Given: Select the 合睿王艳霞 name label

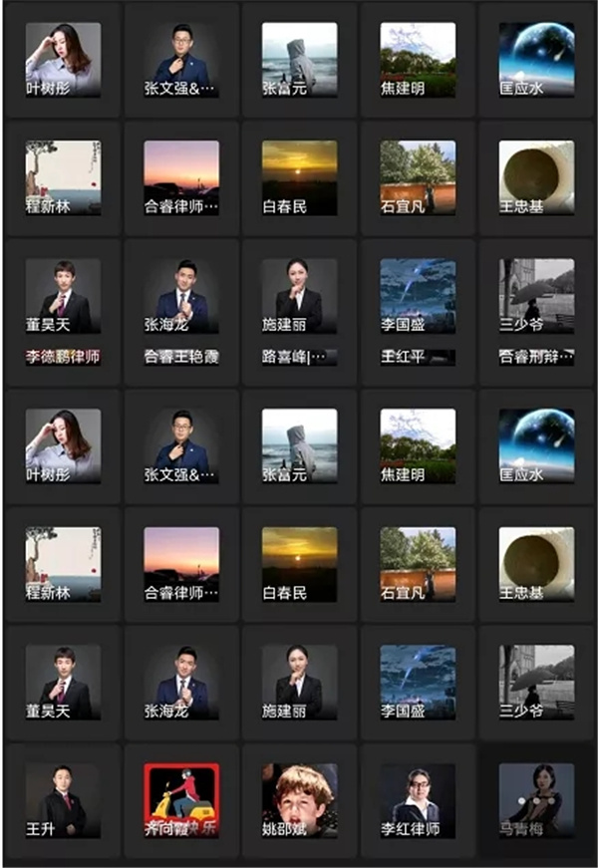Looking at the screenshot, I should click(x=181, y=357).
